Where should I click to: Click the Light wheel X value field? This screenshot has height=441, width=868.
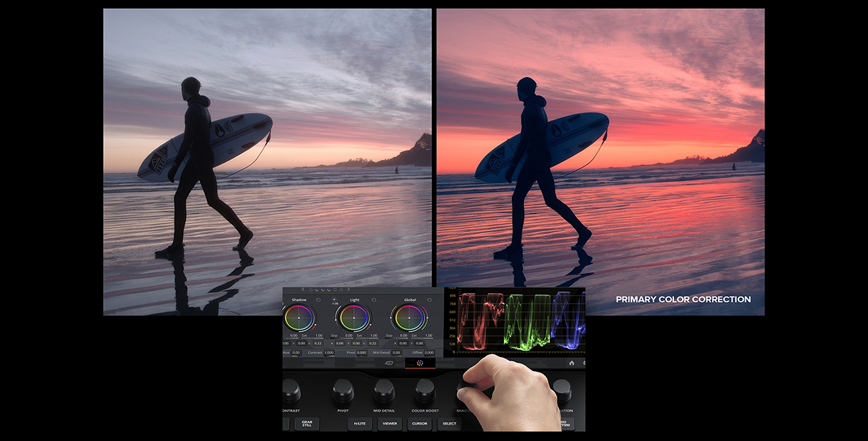point(340,343)
